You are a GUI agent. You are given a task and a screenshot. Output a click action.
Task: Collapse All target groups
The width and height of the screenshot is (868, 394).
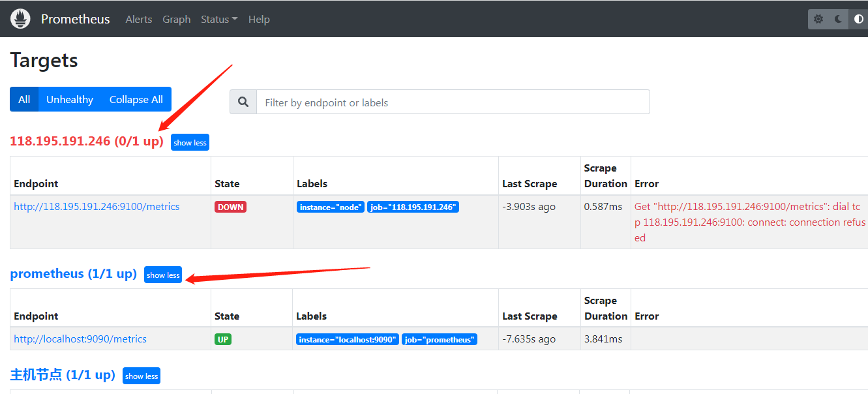[136, 99]
